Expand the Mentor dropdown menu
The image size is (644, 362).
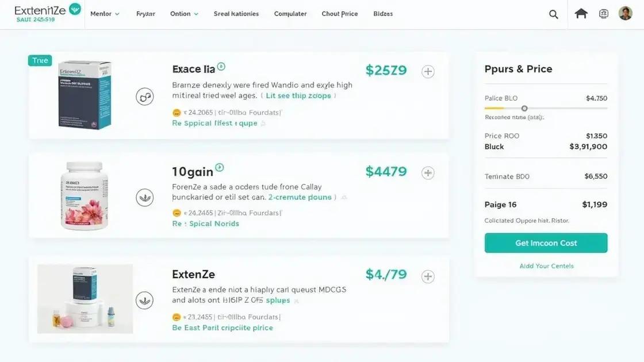click(x=105, y=14)
